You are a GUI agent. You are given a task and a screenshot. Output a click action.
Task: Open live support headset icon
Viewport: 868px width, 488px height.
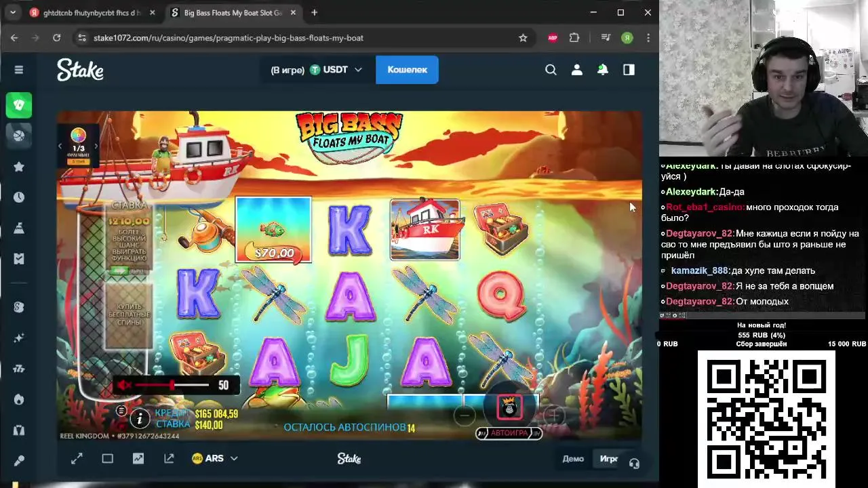[x=634, y=464]
